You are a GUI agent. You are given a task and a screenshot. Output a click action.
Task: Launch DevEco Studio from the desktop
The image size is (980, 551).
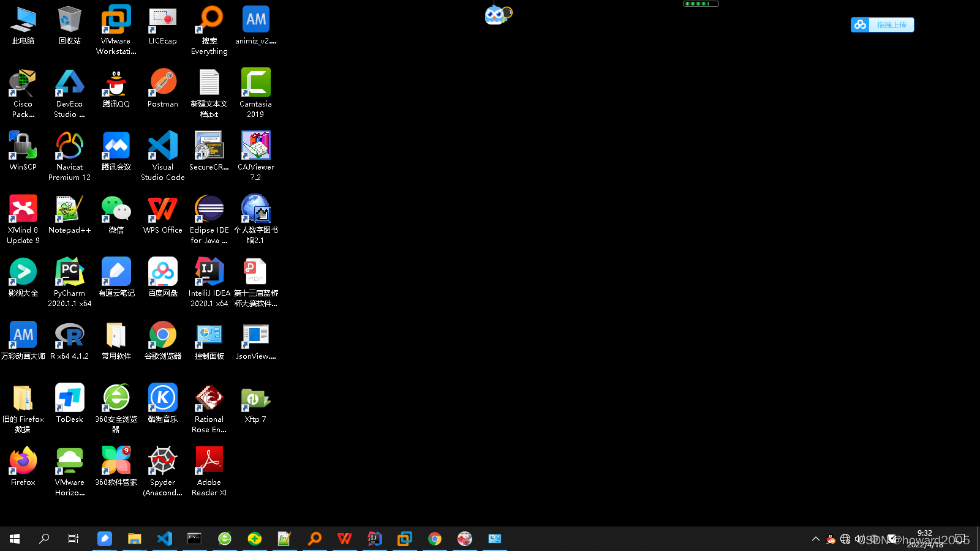[x=70, y=92]
